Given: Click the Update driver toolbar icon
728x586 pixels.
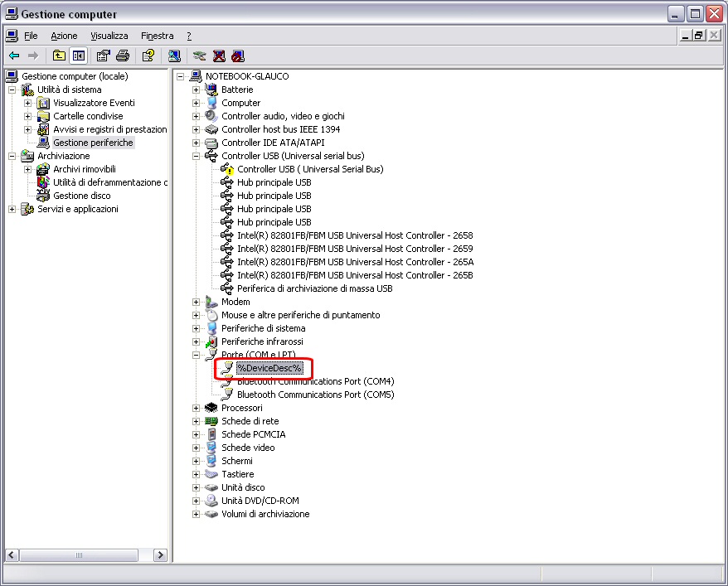Looking at the screenshot, I should click(200, 56).
